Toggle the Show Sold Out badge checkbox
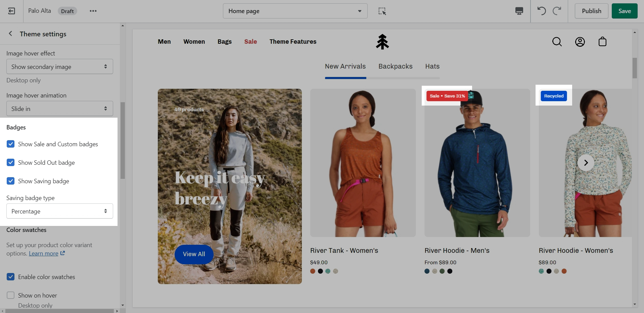Screen dimensions: 644x313 [x=11, y=163]
